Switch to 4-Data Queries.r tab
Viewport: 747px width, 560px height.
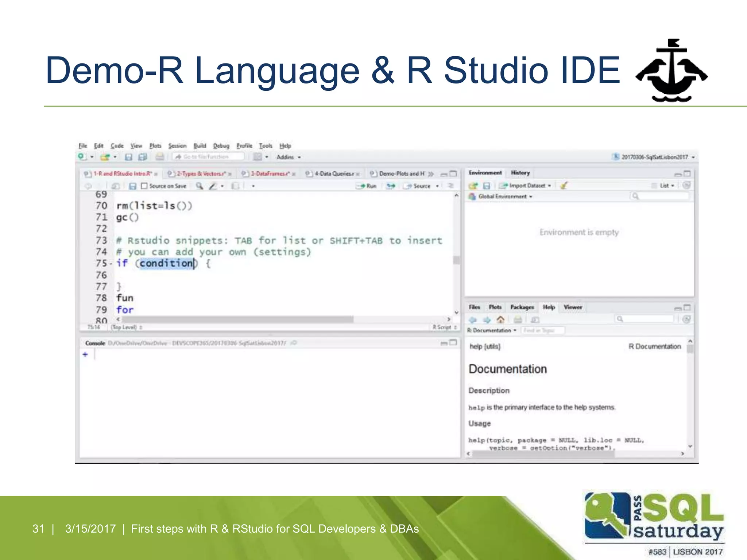click(333, 174)
